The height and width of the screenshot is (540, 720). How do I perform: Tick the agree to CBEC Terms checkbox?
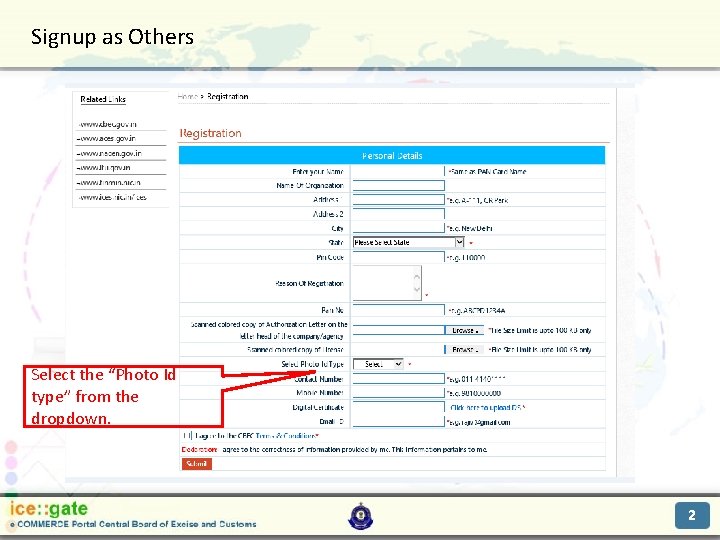coord(187,435)
